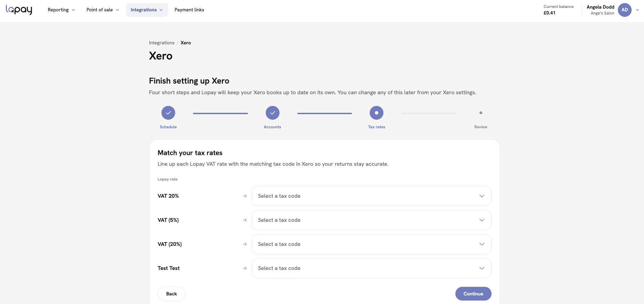This screenshot has height=304, width=644.
Task: Open the Point of sale menu
Action: tap(103, 10)
